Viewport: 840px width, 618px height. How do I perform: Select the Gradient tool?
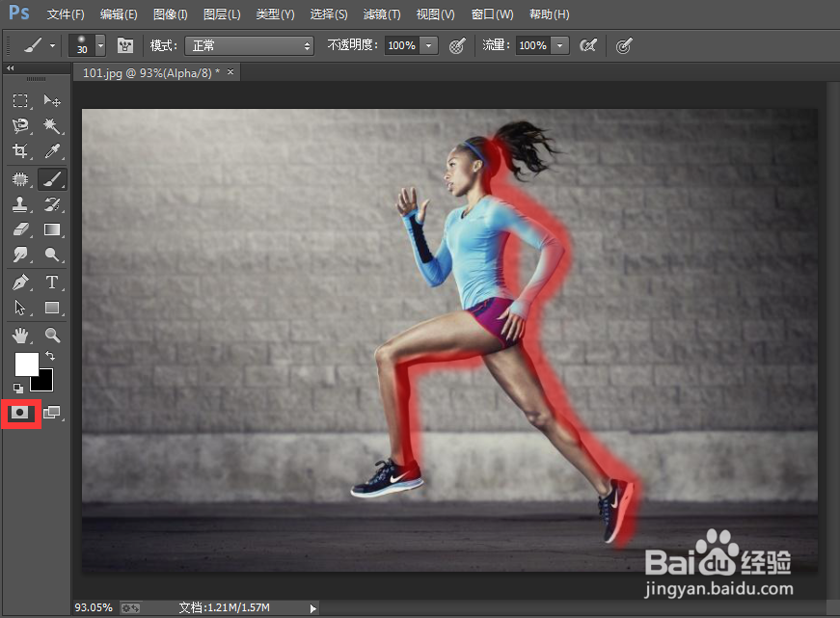pyautogui.click(x=52, y=229)
